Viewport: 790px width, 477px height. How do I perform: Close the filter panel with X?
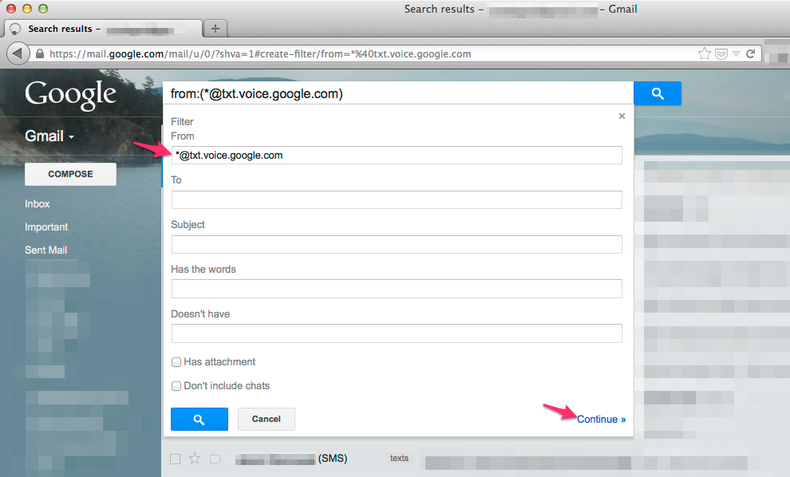coord(622,116)
